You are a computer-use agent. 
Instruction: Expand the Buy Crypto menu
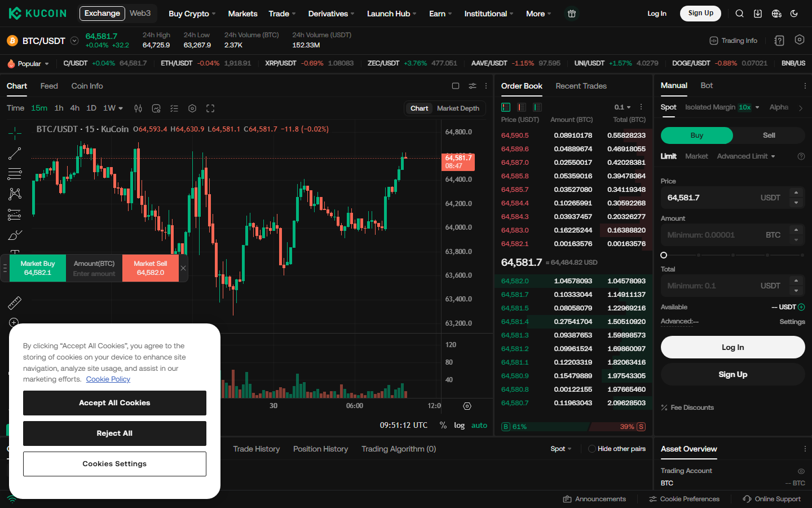(192, 14)
